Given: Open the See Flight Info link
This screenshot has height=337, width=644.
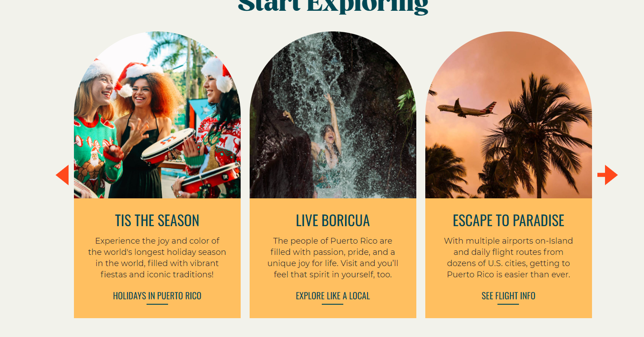Looking at the screenshot, I should tap(509, 296).
